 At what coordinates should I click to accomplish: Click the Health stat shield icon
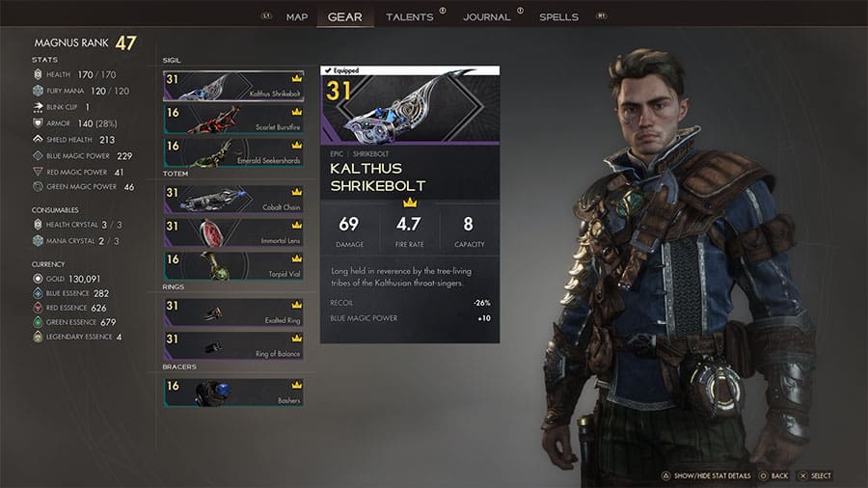pyautogui.click(x=38, y=74)
